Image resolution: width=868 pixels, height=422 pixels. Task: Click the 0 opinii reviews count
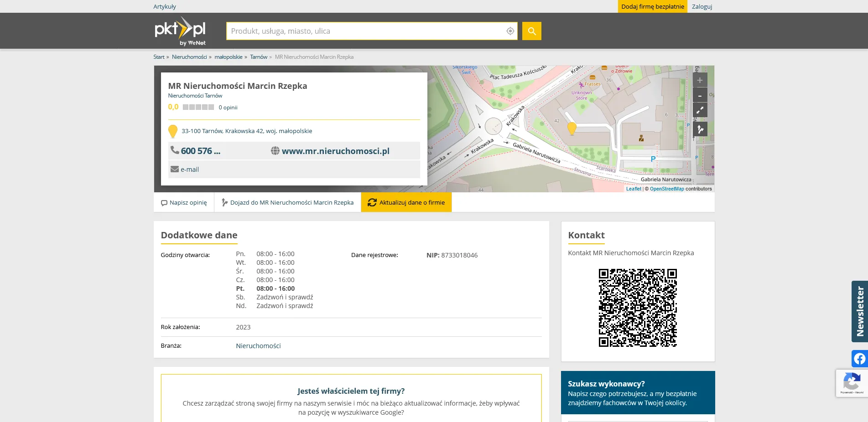[x=228, y=108]
